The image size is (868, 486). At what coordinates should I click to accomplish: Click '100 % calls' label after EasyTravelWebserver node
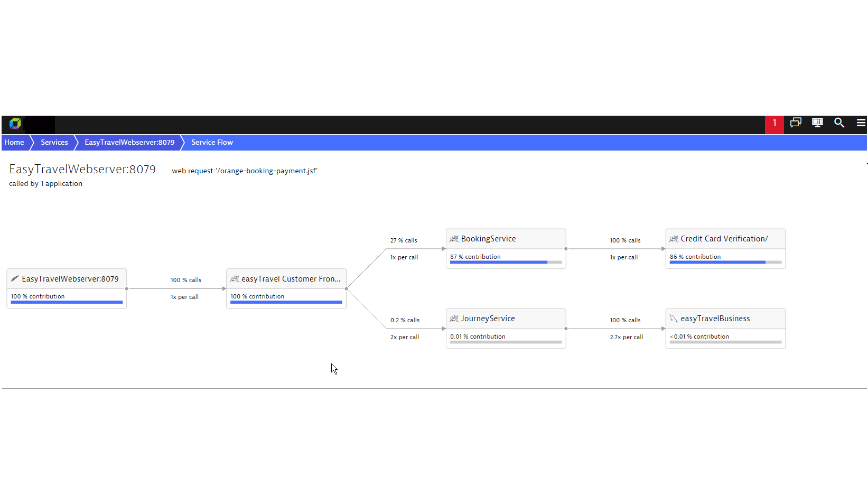[x=186, y=280]
